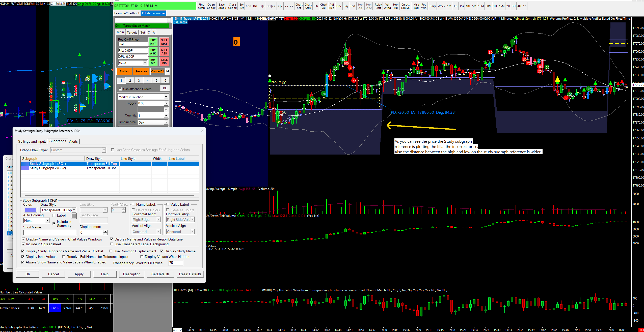Open the Rplay Chrt replay toolbar button

(x=378, y=6)
